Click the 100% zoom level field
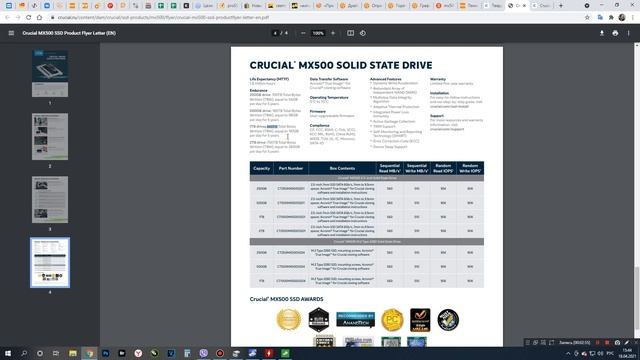Image resolution: width=640 pixels, height=360 pixels. tap(318, 33)
